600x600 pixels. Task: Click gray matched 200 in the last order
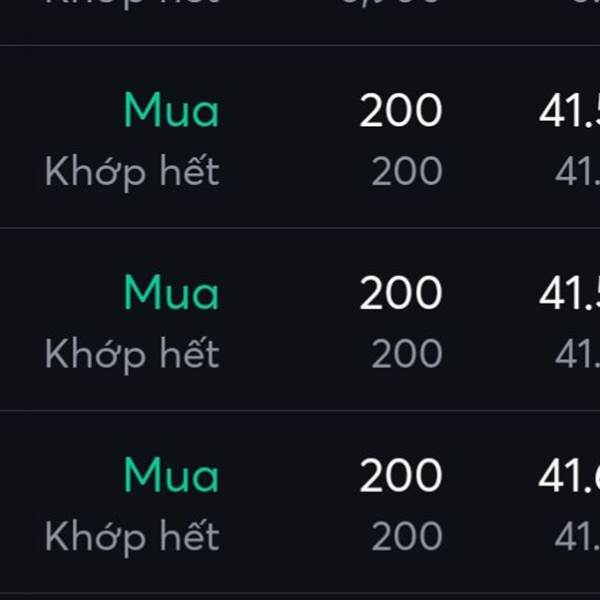[407, 536]
